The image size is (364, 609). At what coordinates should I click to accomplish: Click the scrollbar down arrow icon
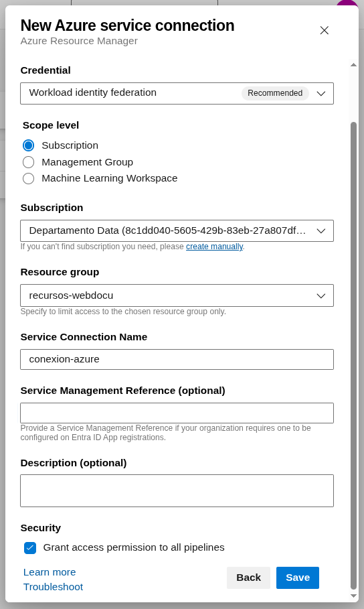pyautogui.click(x=353, y=596)
